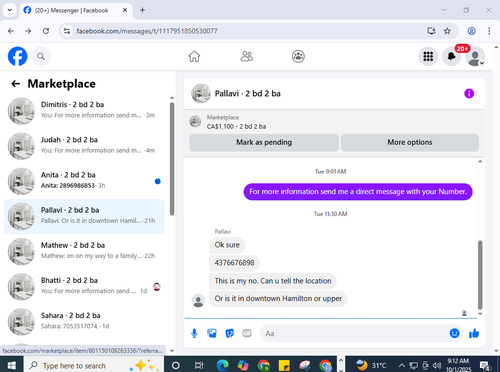Open notifications bell with 20+ badge
This screenshot has width=500, height=372.
[452, 56]
